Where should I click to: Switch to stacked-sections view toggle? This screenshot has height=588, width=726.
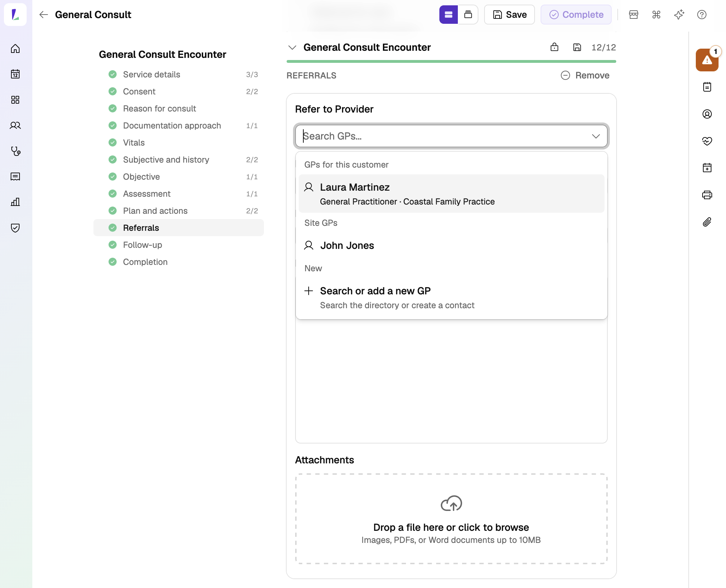point(468,15)
